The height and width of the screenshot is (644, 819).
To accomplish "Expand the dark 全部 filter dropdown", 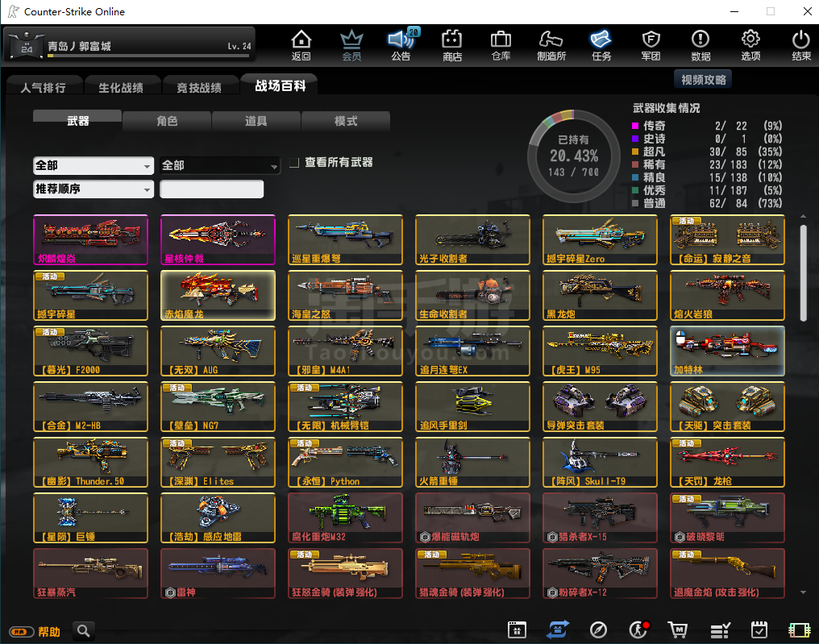I will [x=220, y=165].
